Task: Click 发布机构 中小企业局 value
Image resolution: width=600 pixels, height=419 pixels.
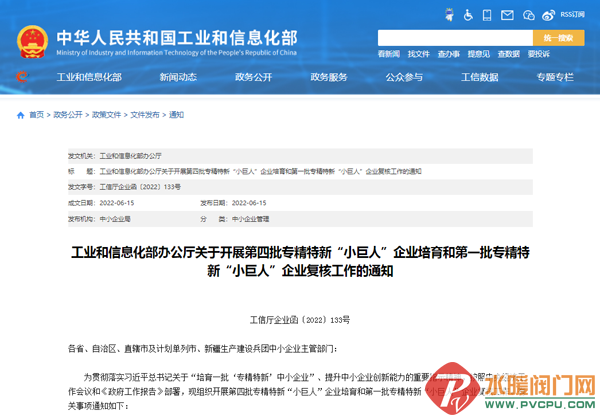Action: pos(115,219)
